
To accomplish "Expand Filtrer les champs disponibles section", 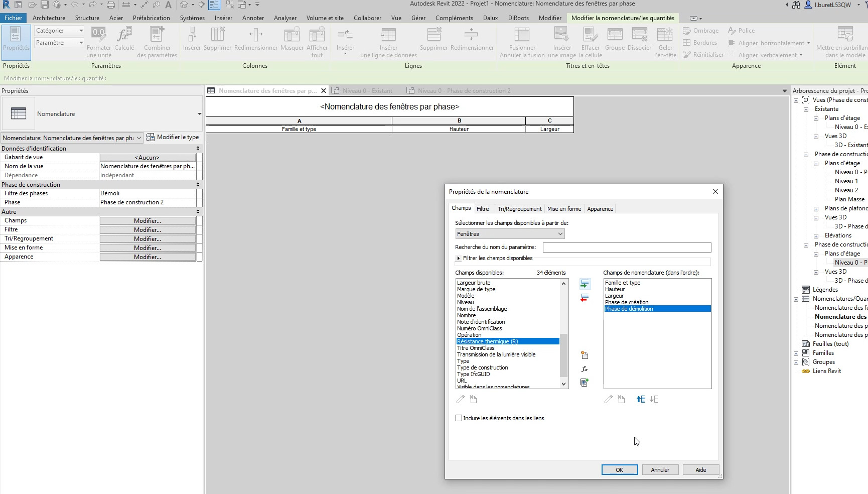I will pyautogui.click(x=459, y=259).
